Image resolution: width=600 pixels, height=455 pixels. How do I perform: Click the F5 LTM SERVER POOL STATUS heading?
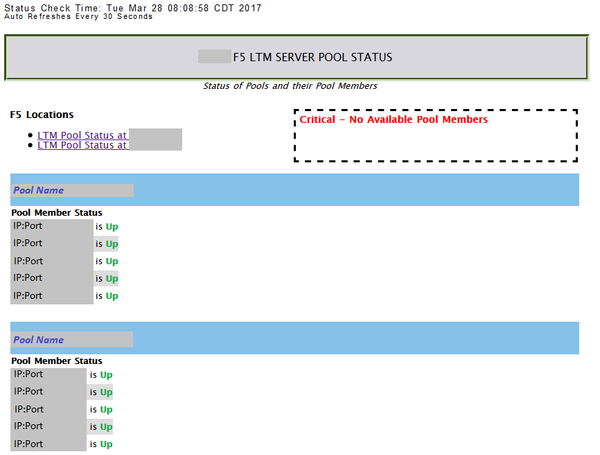pos(313,57)
